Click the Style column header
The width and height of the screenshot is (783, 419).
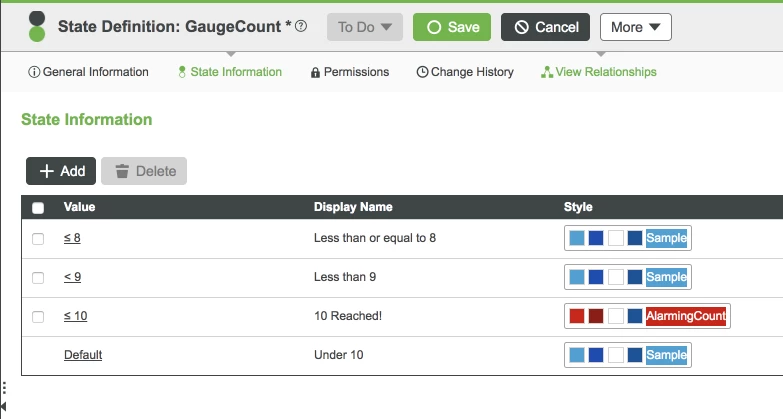pos(578,207)
